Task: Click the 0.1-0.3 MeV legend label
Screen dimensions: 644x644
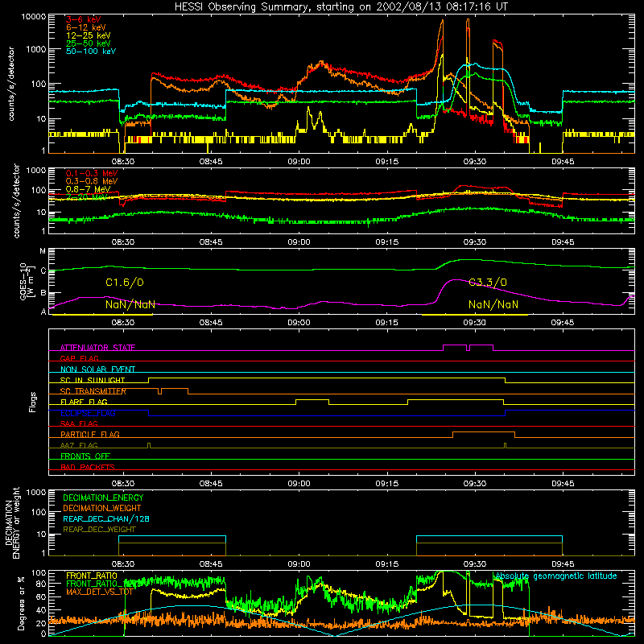Action: click(91, 173)
